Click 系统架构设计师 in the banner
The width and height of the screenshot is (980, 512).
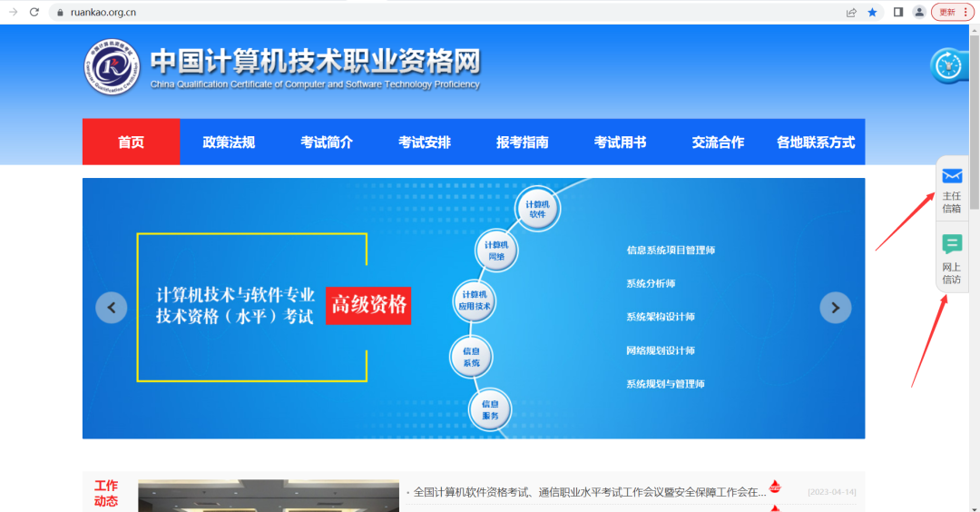coord(661,316)
